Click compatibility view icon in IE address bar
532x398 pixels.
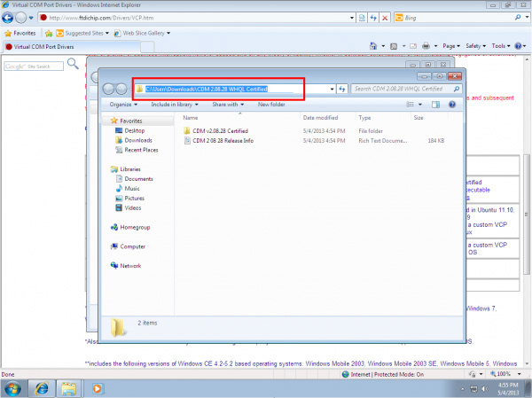pos(362,18)
